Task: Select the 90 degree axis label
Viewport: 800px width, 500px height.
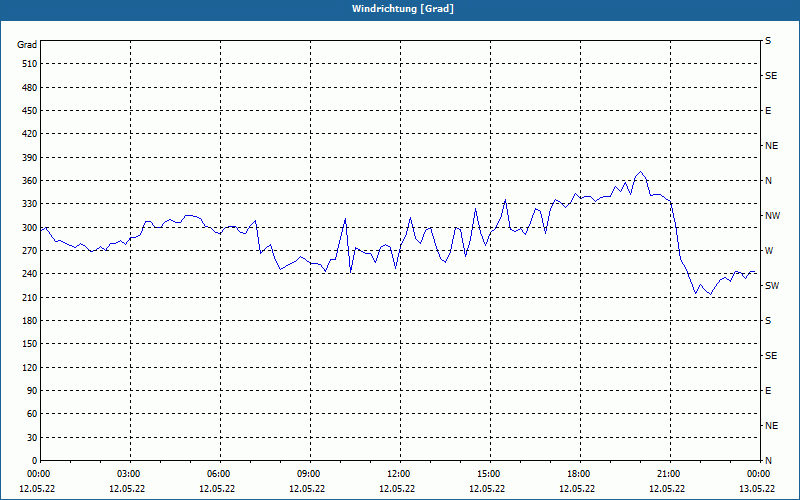Action: [x=32, y=391]
